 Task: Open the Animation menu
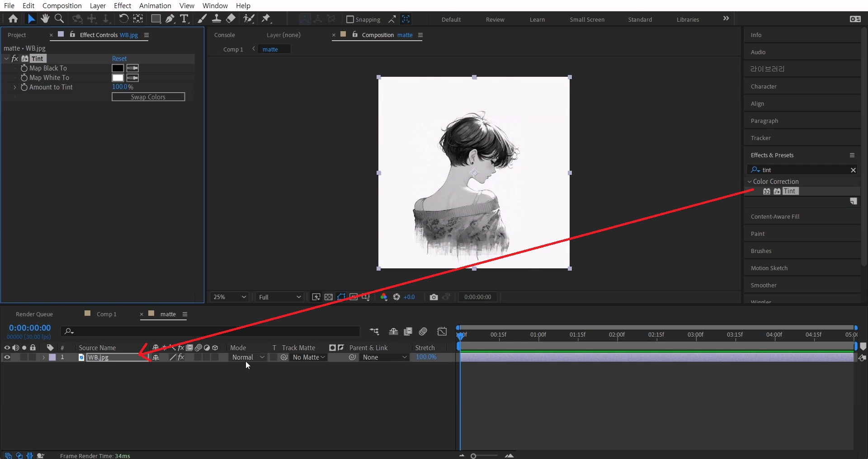[x=155, y=5]
